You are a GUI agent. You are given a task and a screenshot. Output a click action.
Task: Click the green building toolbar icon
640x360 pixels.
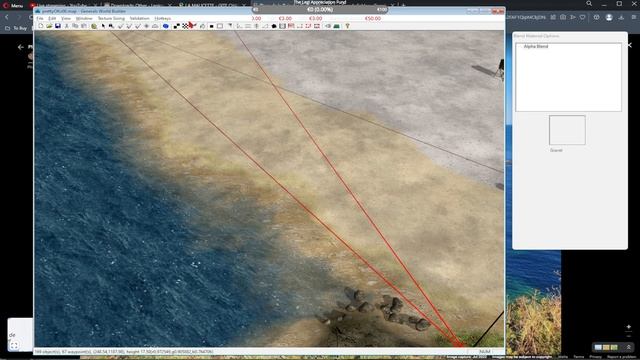click(336, 26)
